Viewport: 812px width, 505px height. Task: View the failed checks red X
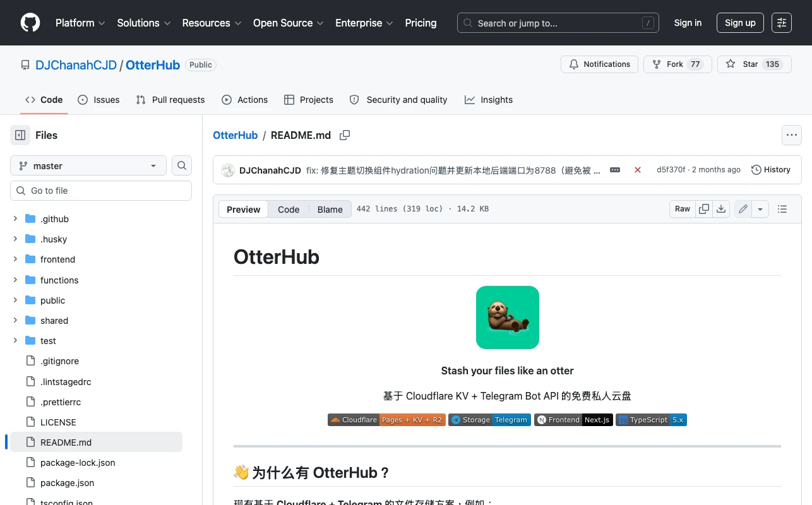(x=638, y=170)
